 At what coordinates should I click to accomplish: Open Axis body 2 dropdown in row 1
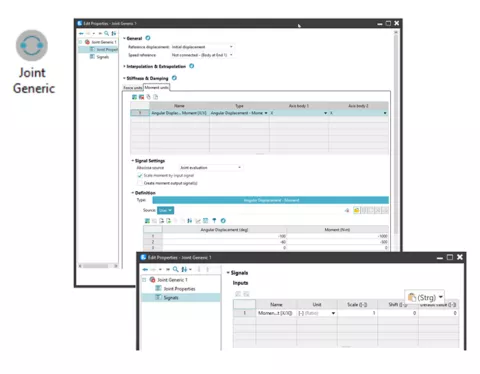(x=385, y=113)
